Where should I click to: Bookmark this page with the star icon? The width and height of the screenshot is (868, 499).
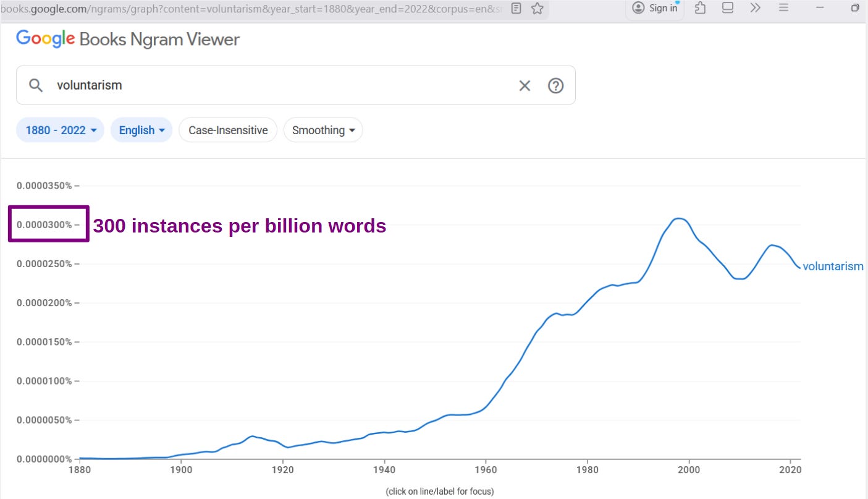[x=537, y=8]
